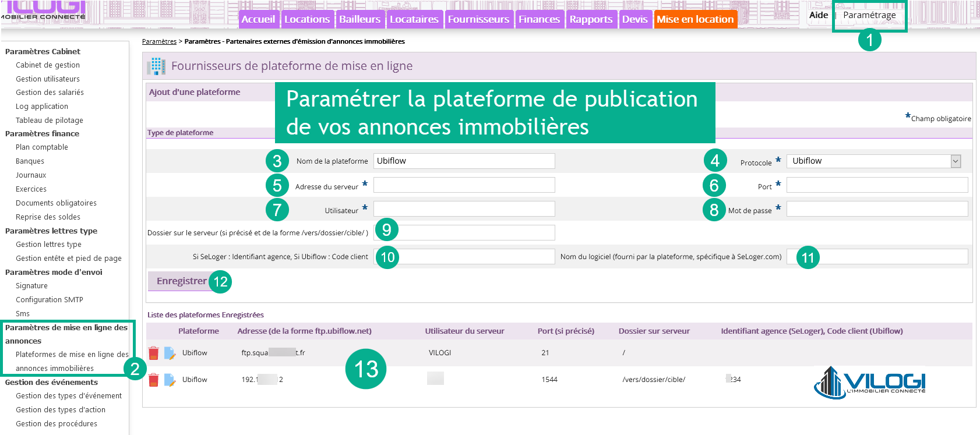Open Plan comptable in sidebar
Image resolution: width=980 pixels, height=435 pixels.
(42, 147)
